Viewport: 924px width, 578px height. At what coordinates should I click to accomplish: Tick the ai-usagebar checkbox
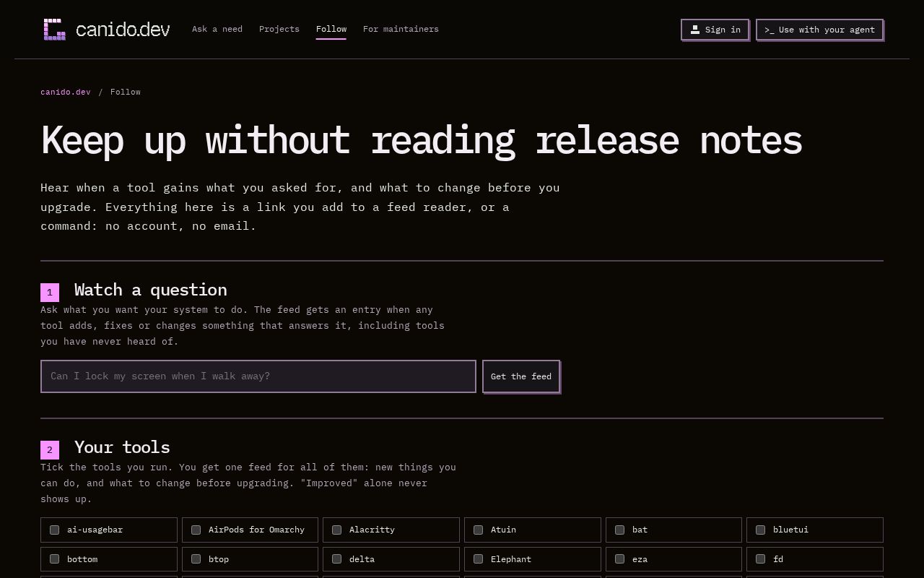point(54,530)
